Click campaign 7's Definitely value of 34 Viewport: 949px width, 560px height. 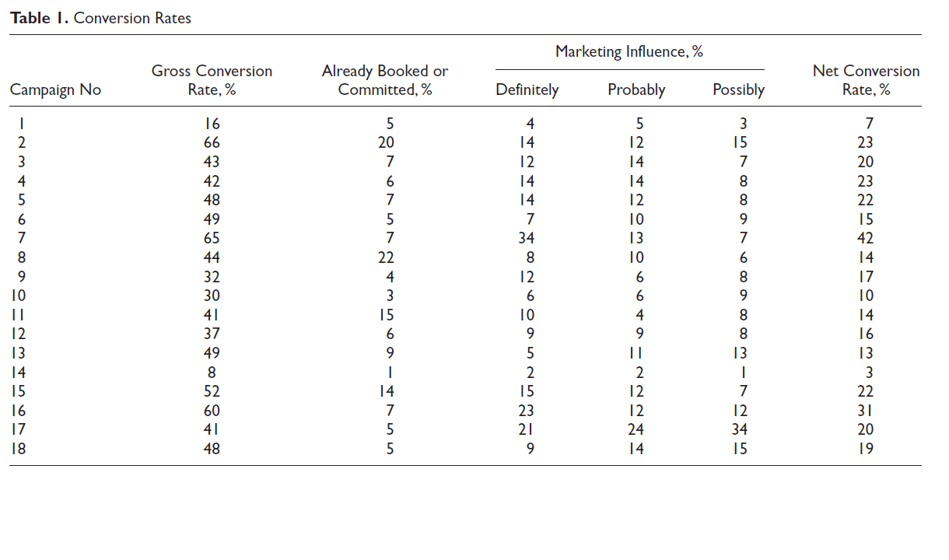527,238
